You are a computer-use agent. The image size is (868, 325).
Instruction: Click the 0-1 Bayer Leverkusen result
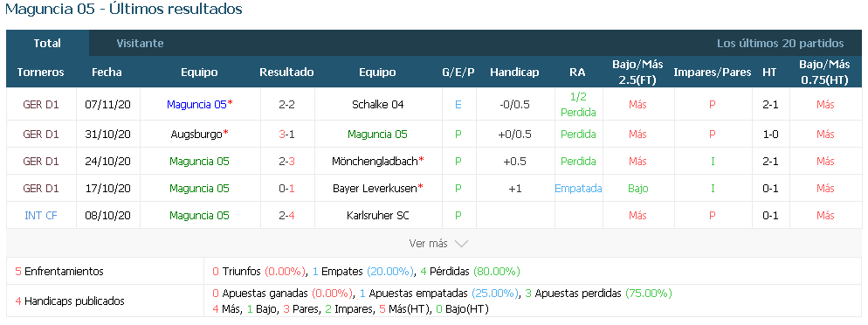pyautogui.click(x=286, y=188)
